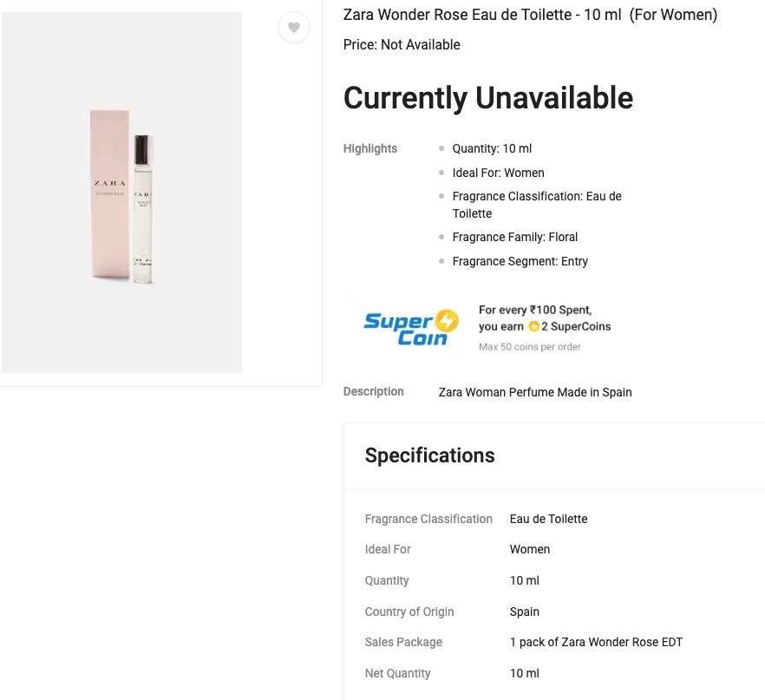Click the Highlights section label

tap(369, 148)
